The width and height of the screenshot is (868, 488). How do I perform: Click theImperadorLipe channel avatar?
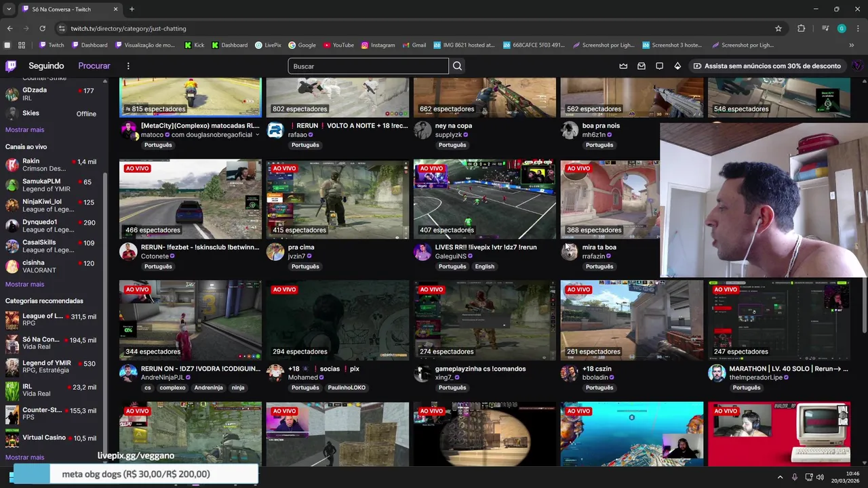717,373
